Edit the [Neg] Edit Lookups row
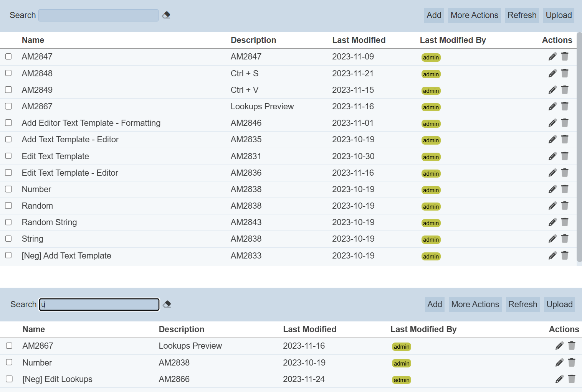The image size is (582, 392). click(559, 379)
